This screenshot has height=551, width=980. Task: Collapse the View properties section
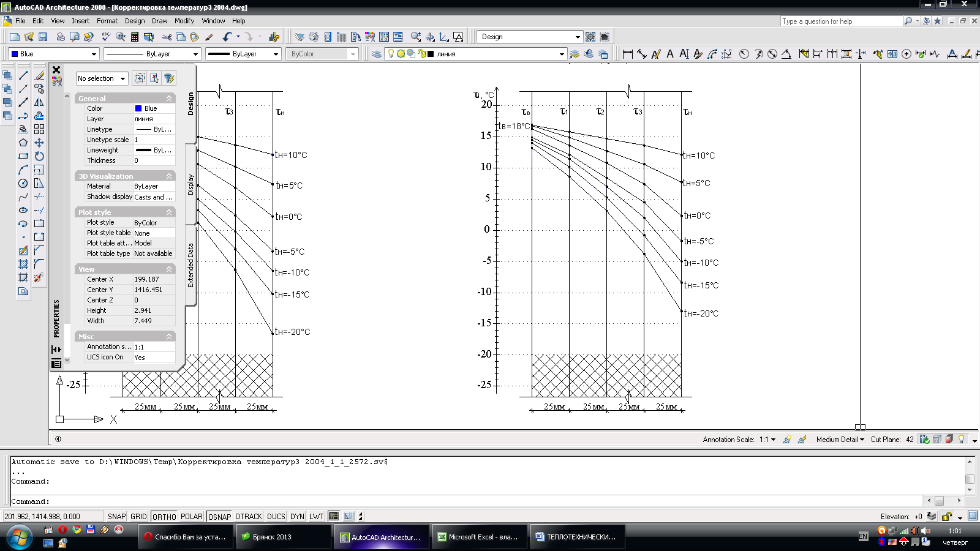pyautogui.click(x=169, y=269)
